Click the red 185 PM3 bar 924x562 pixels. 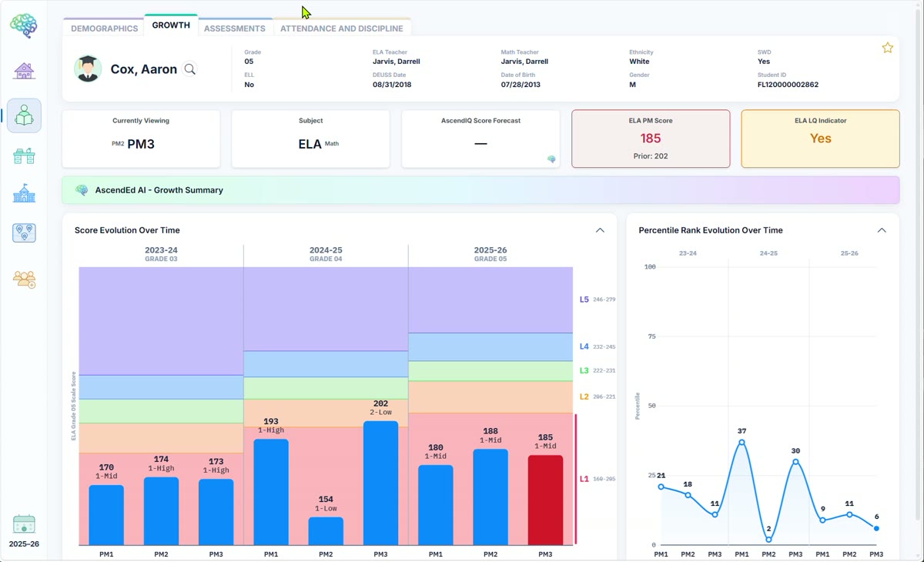pyautogui.click(x=545, y=500)
